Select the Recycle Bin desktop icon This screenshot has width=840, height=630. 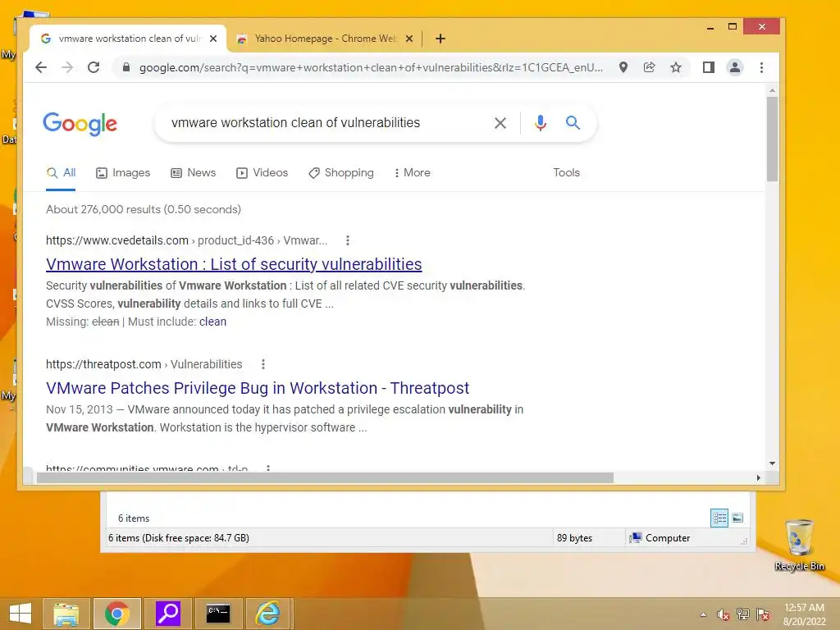[799, 545]
